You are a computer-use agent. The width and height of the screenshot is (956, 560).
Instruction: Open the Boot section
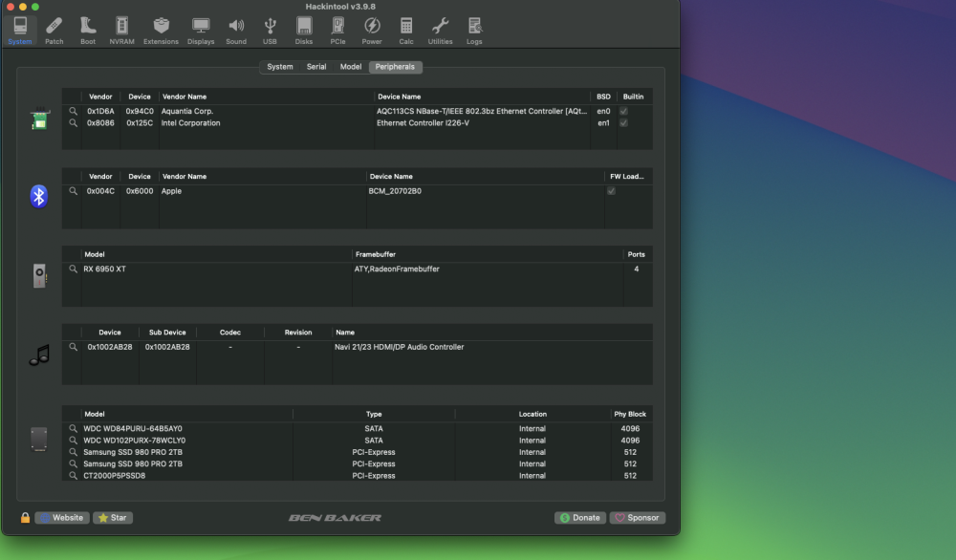(88, 31)
